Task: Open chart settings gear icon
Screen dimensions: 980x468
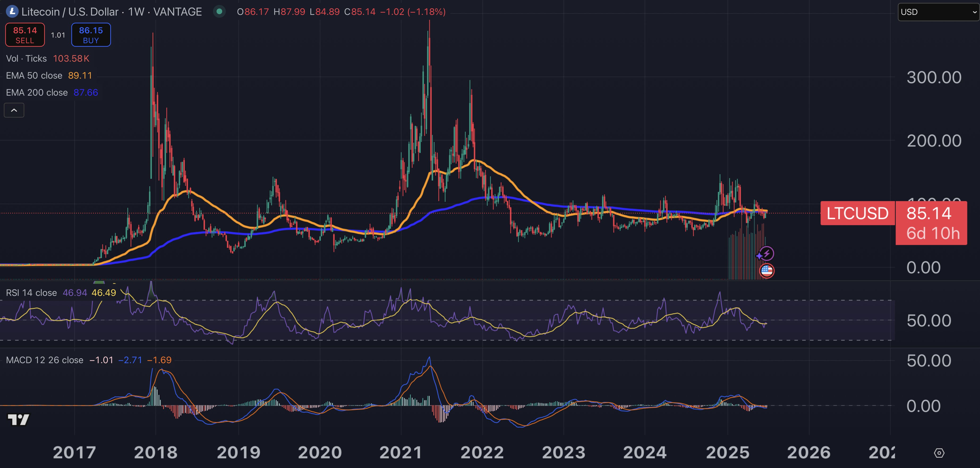Action: click(x=939, y=453)
